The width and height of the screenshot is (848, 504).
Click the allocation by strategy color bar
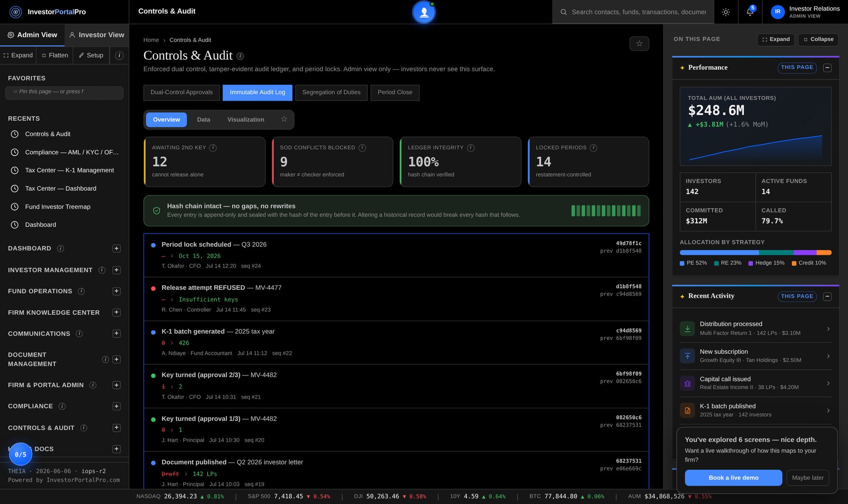click(x=755, y=253)
